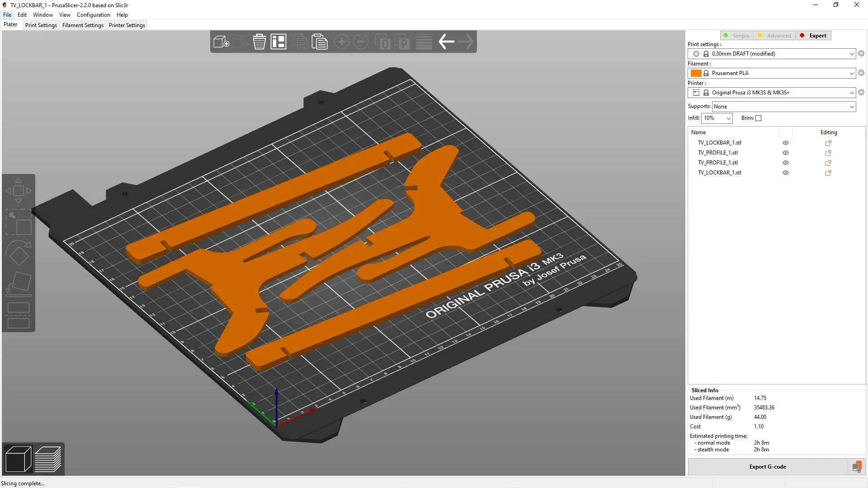868x488 pixels.
Task: Select the Move gizmo tool
Action: (19, 191)
